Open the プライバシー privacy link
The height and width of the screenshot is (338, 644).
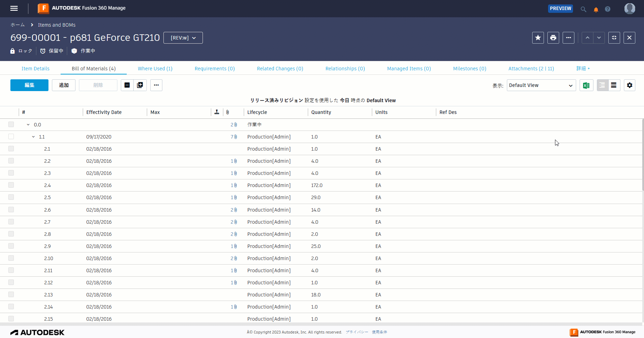[x=357, y=332]
